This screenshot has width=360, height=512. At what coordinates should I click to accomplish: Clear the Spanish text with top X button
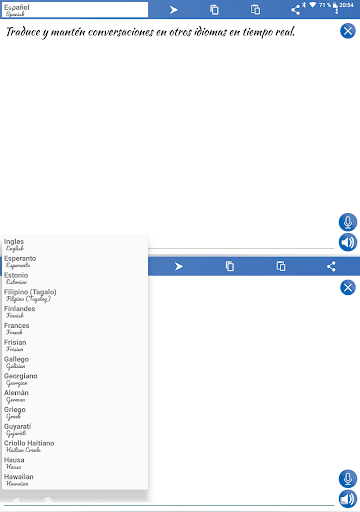tap(348, 31)
